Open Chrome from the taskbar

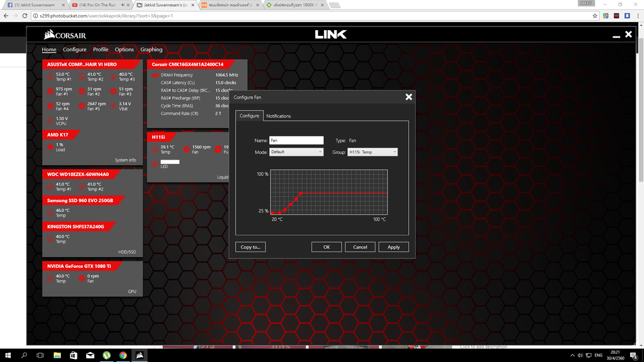pyautogui.click(x=123, y=356)
